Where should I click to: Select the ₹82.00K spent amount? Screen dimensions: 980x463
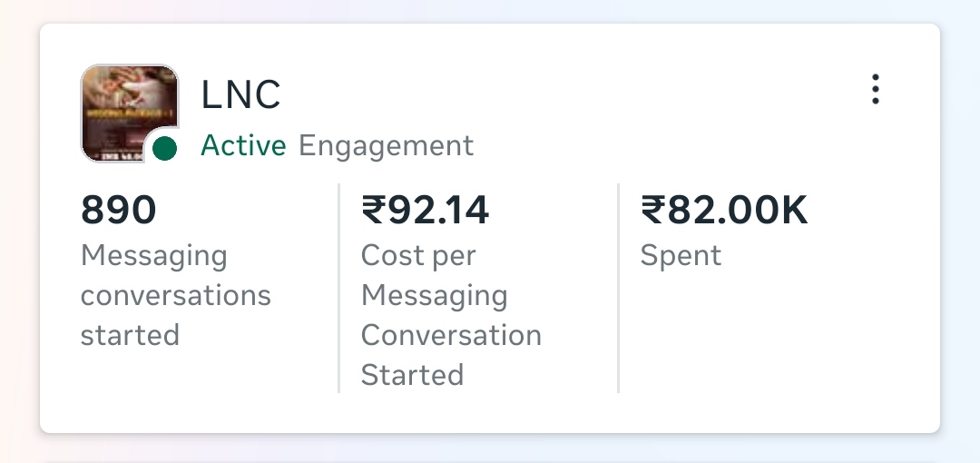pos(724,210)
